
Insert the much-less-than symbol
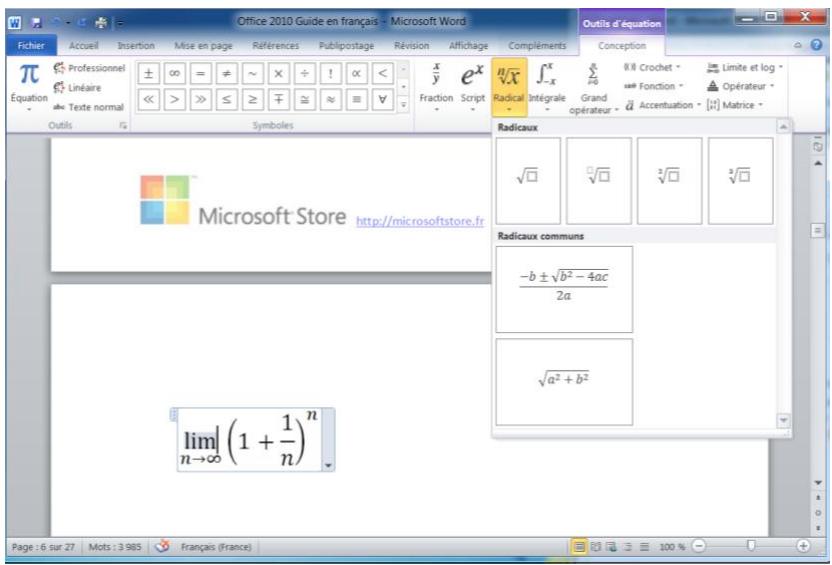(x=149, y=99)
